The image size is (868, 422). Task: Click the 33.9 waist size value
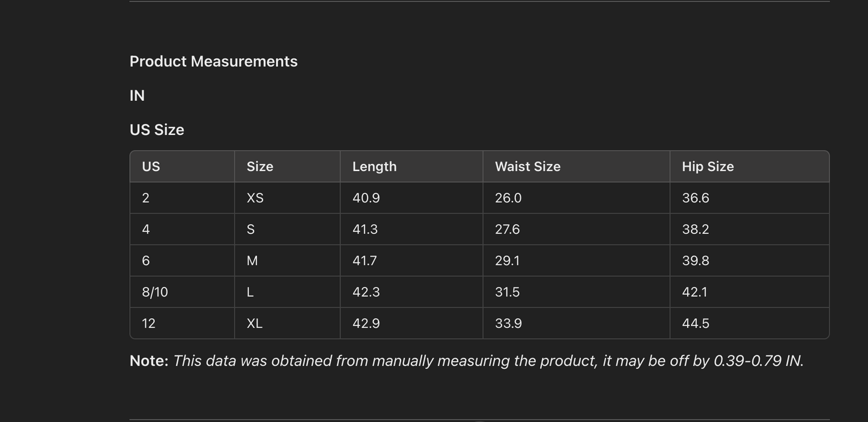[508, 324]
